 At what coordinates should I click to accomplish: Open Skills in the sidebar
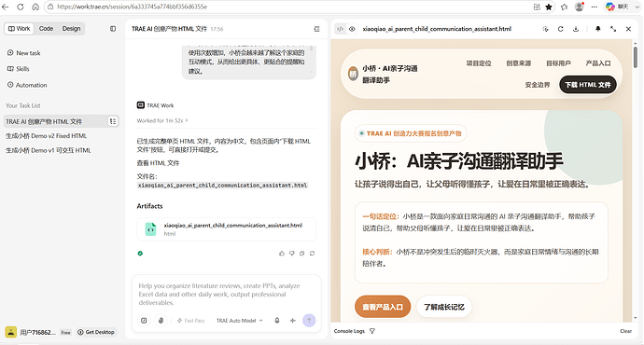[19, 69]
